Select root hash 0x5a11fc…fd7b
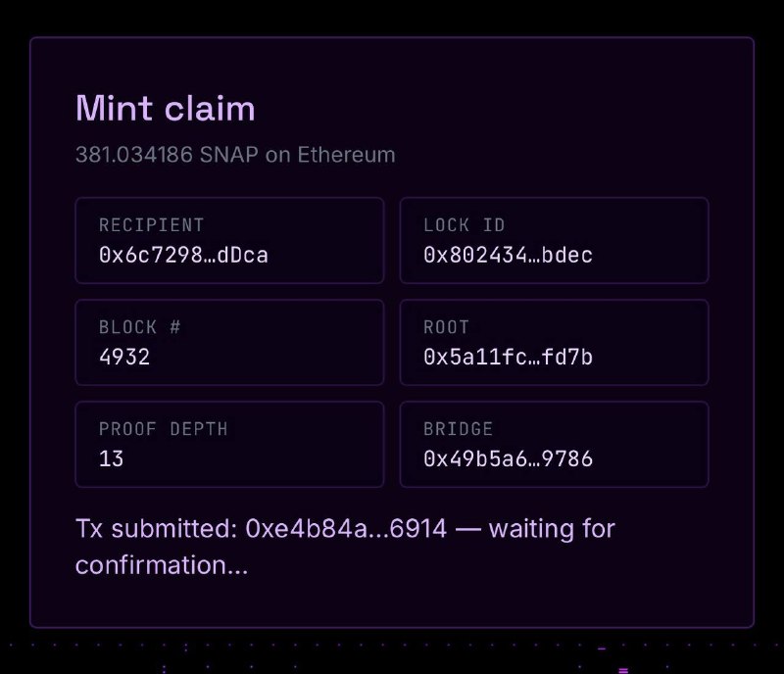 point(508,357)
